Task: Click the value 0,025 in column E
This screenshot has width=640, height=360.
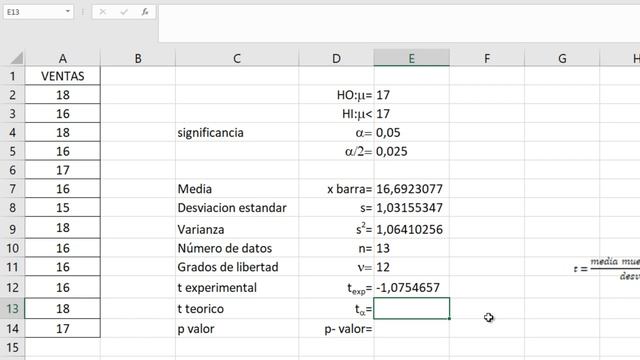Action: coord(411,151)
